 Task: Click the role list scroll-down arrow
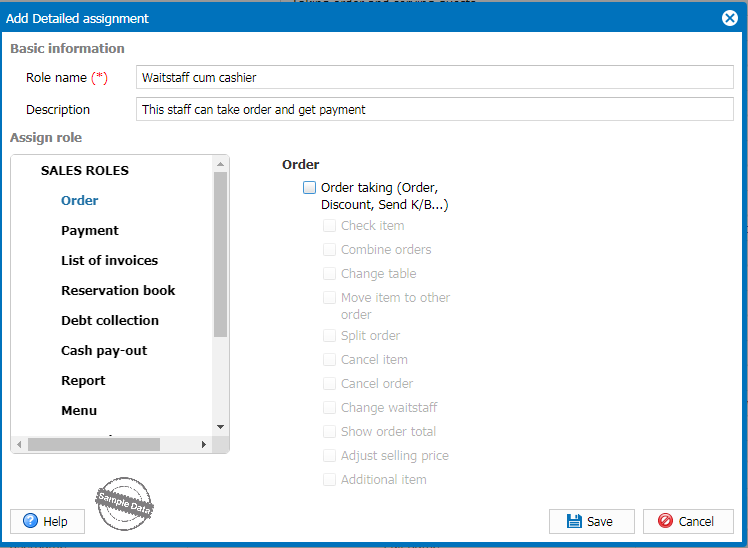click(x=220, y=427)
